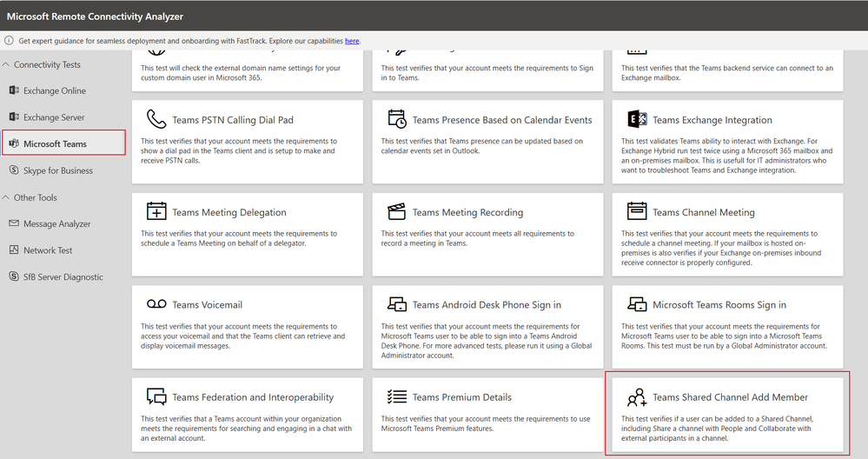Image resolution: width=868 pixels, height=459 pixels.
Task: Open the SfB Server Diagnostic tool
Action: pos(63,276)
